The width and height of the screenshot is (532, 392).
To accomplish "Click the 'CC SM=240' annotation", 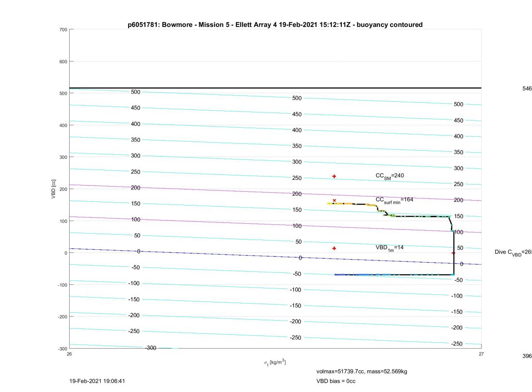I will (x=390, y=176).
